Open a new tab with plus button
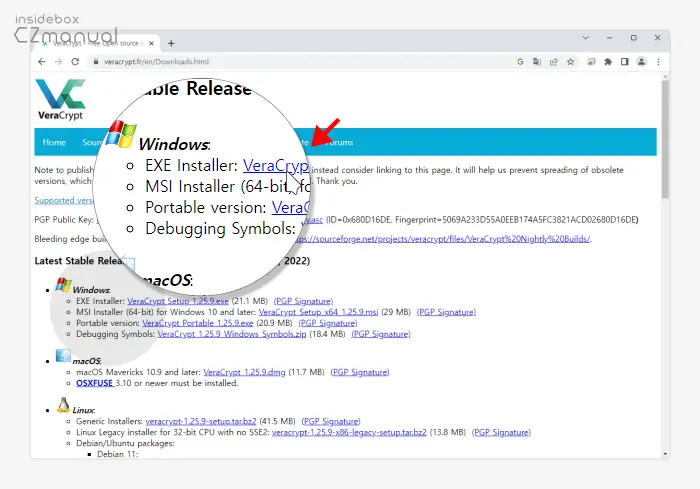This screenshot has height=489, width=700. coord(171,43)
